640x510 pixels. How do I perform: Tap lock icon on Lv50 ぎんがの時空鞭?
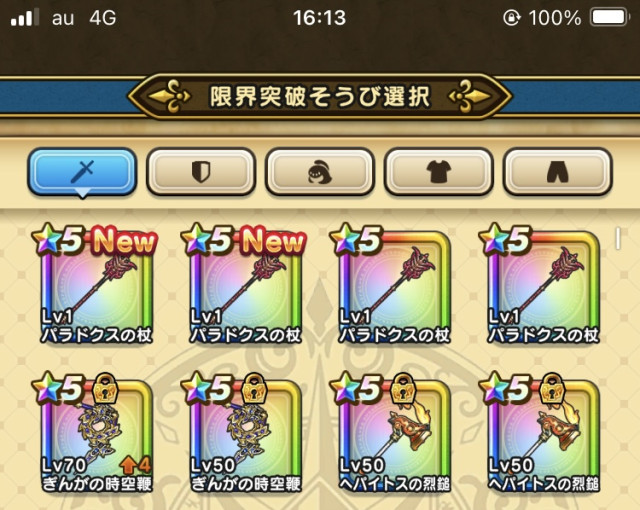point(255,388)
